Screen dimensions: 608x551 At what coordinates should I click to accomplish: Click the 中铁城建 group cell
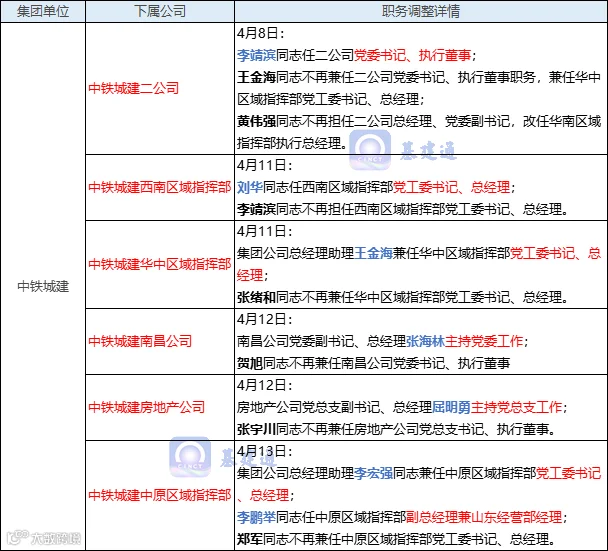point(43,286)
